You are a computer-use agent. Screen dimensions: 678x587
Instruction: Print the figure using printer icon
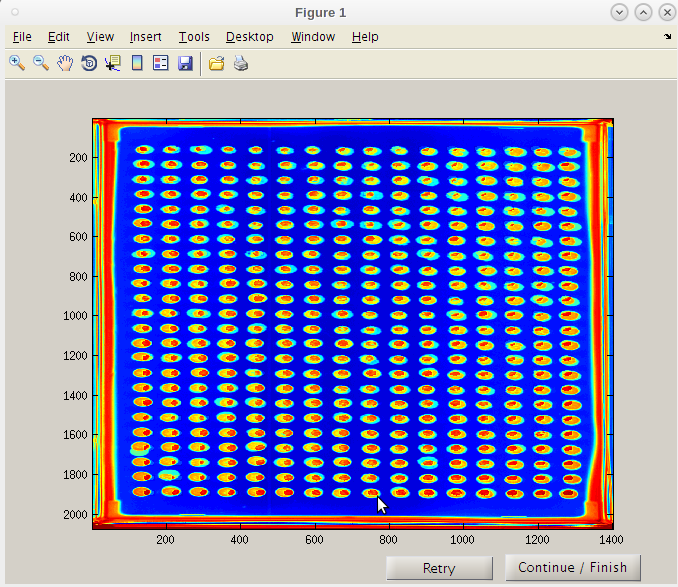tap(240, 63)
